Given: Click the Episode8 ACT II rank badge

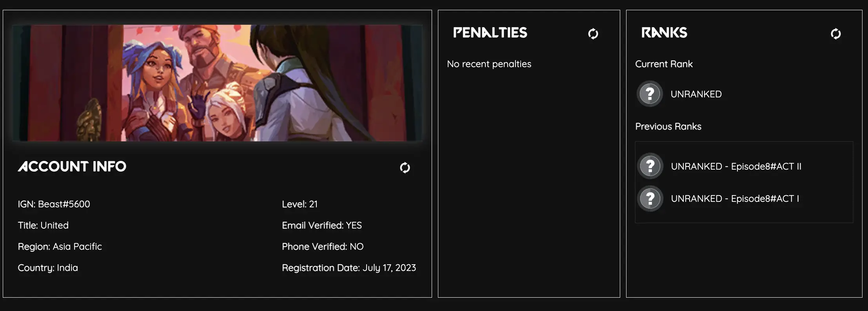Looking at the screenshot, I should tap(650, 166).
